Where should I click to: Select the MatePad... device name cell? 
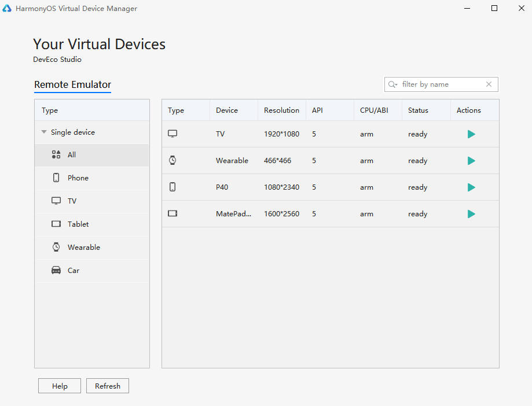233,214
